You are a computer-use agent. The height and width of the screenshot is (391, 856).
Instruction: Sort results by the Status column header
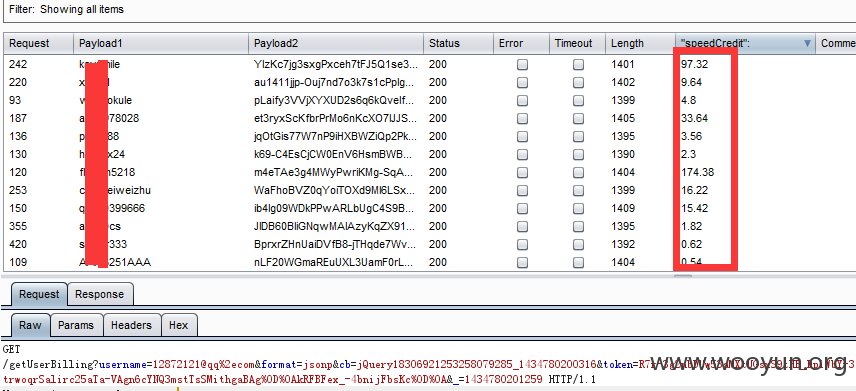pos(459,44)
